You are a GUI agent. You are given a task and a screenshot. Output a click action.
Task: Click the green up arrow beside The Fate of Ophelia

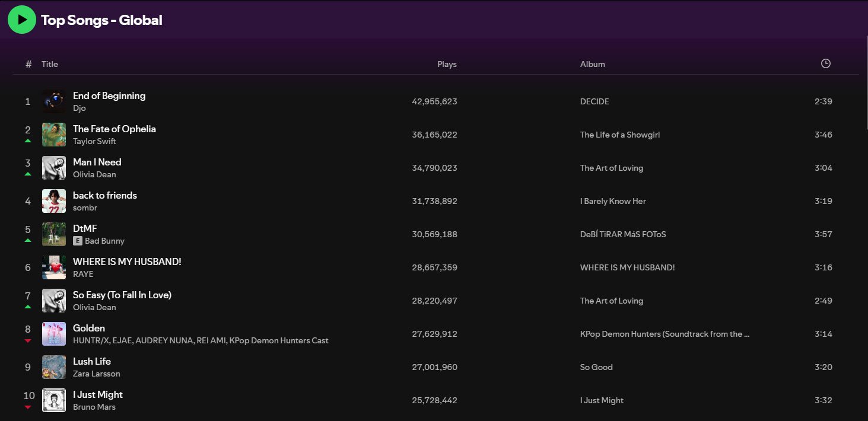coord(27,141)
